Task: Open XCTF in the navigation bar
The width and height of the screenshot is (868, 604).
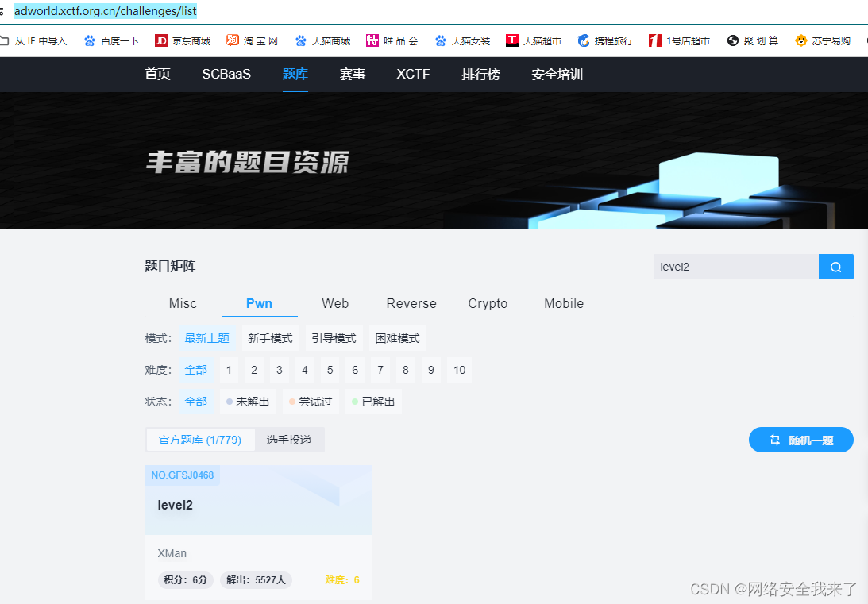Action: point(413,74)
